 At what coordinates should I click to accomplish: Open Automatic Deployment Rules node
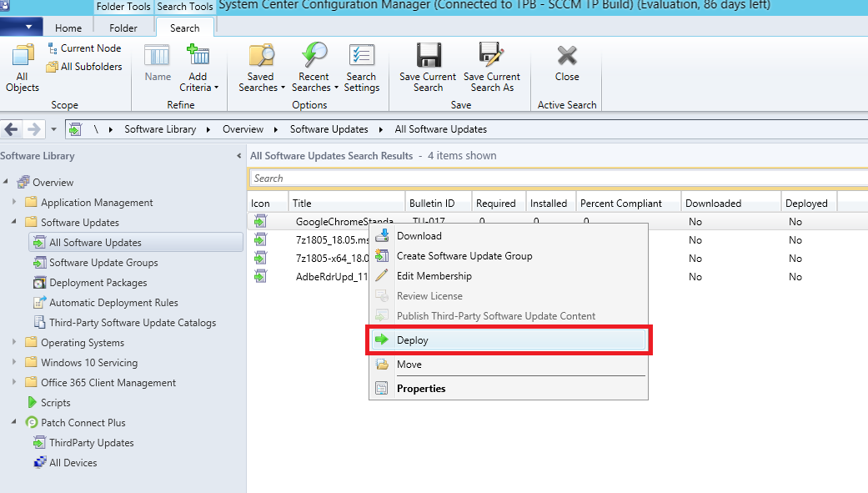113,303
